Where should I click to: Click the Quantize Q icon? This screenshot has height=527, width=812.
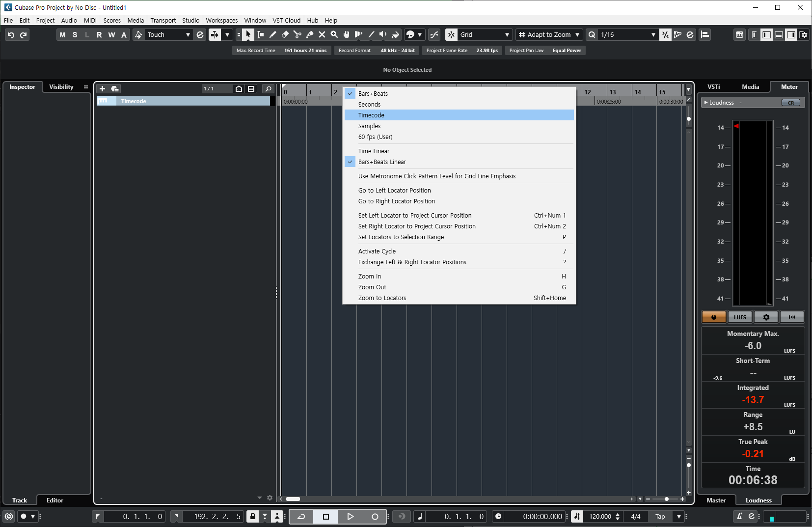click(x=592, y=35)
